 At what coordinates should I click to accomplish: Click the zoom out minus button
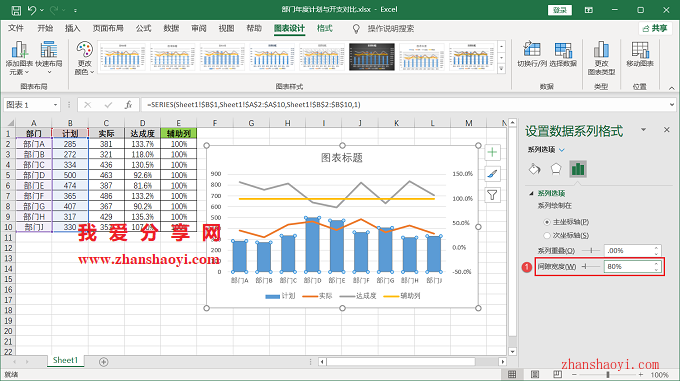pyautogui.click(x=574, y=374)
